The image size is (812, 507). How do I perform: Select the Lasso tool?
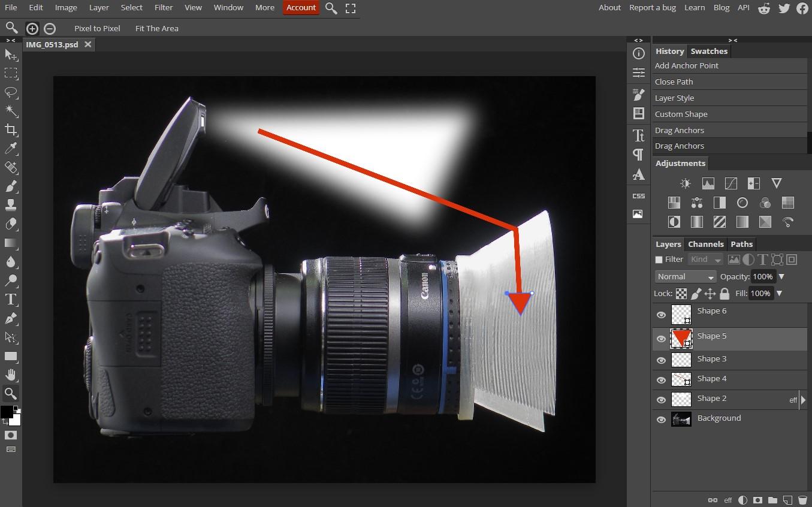(11, 92)
